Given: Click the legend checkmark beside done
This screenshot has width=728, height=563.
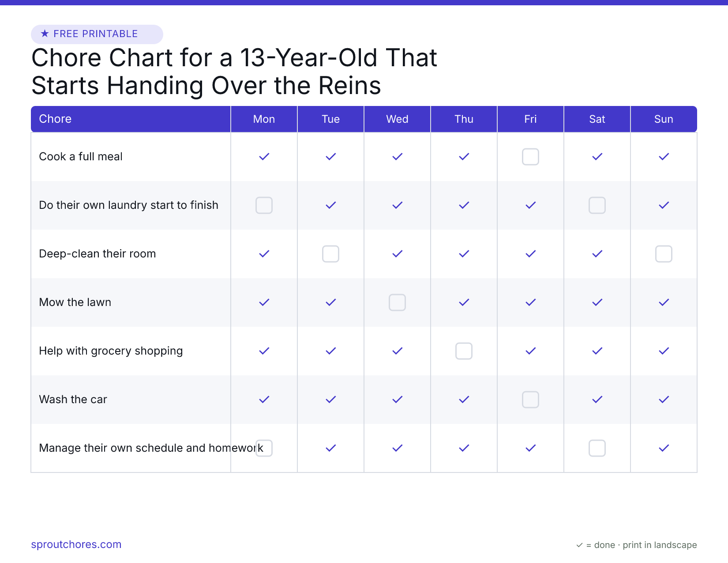Looking at the screenshot, I should pos(579,545).
